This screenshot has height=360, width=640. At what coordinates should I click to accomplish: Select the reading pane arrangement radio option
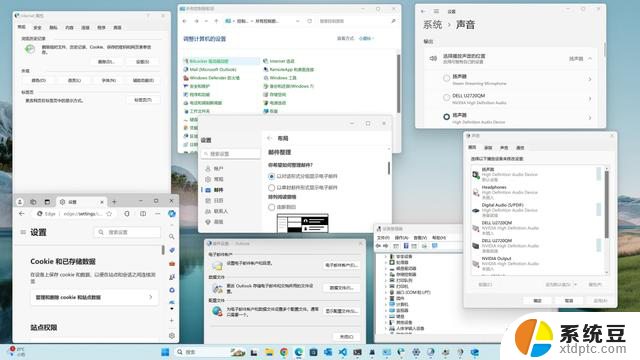click(x=271, y=207)
